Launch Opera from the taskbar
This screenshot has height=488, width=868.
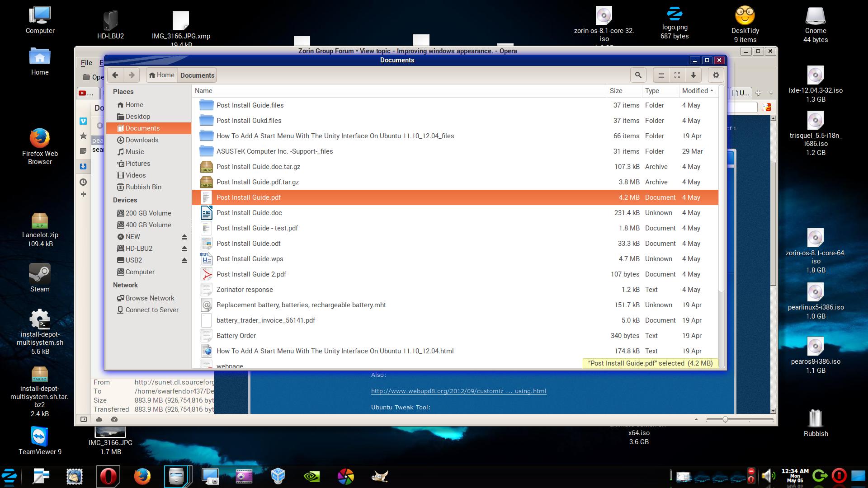[108, 476]
